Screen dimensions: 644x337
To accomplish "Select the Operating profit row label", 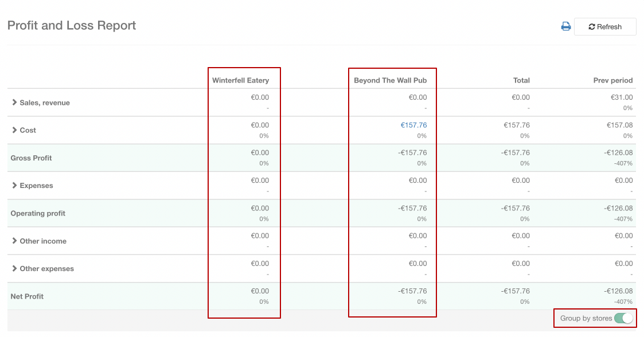I will click(x=38, y=213).
